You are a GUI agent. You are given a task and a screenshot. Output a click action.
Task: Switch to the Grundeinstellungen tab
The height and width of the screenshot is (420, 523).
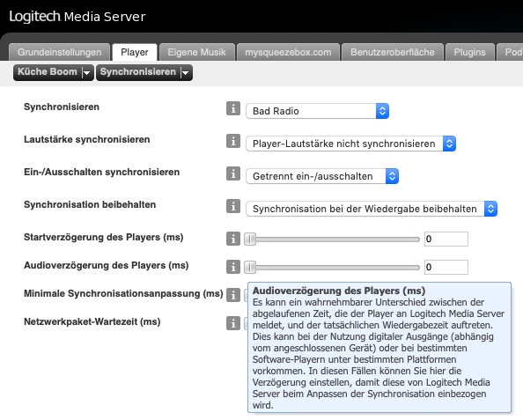coord(59,52)
